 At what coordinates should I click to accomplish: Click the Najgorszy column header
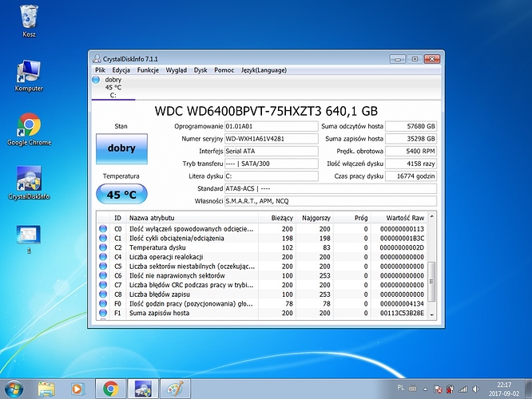coord(315,218)
